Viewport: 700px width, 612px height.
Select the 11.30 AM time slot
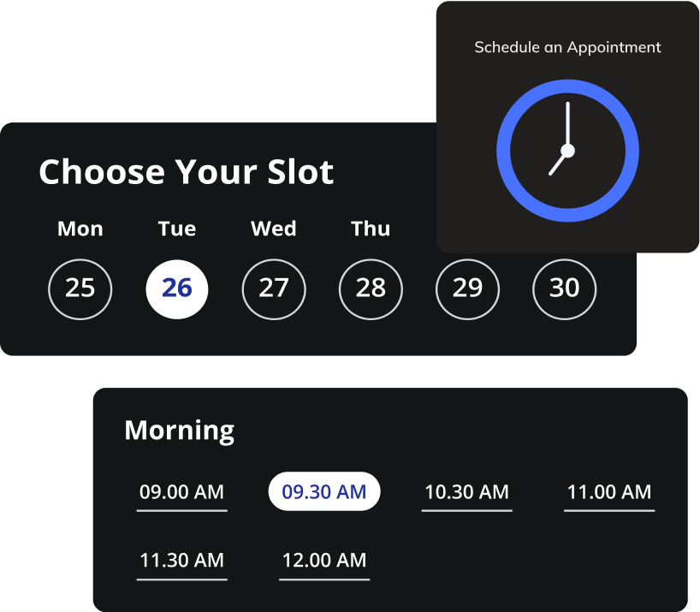[181, 561]
